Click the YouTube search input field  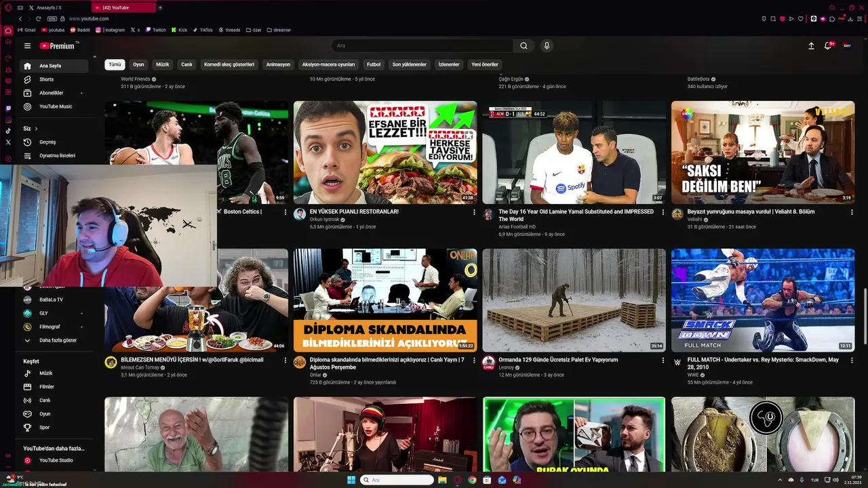pyautogui.click(x=423, y=46)
